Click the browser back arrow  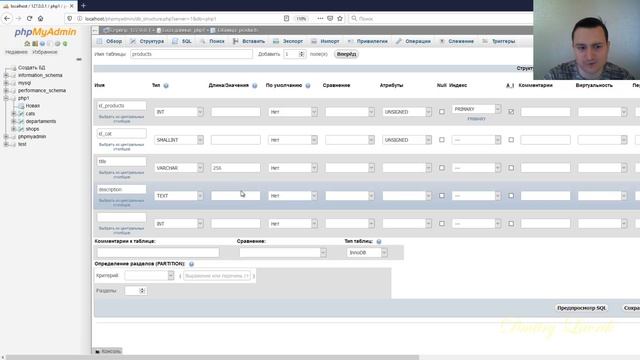pyautogui.click(x=7, y=18)
